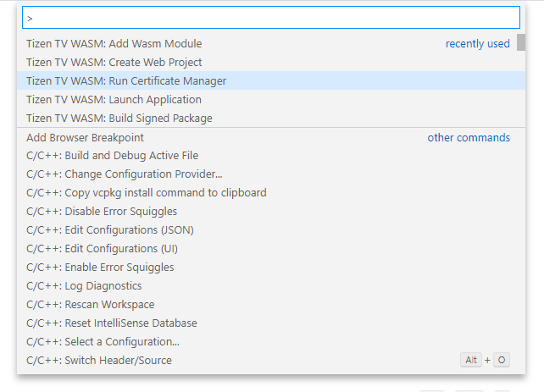
Task: Run Tizen TV WASM: Build Signed Package
Action: click(x=271, y=119)
